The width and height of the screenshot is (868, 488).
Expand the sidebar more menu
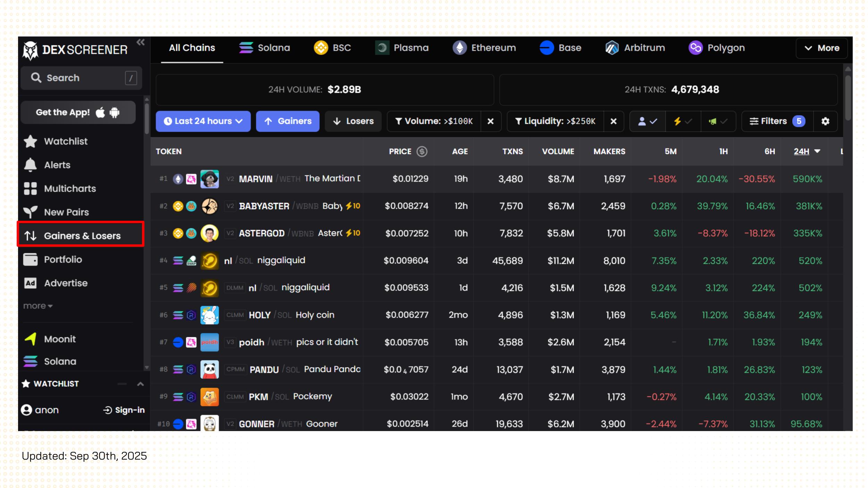[x=37, y=306]
